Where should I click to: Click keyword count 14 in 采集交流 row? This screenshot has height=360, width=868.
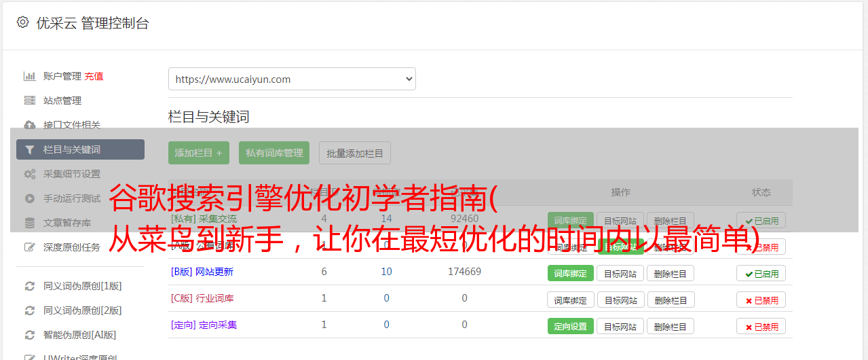coord(386,219)
